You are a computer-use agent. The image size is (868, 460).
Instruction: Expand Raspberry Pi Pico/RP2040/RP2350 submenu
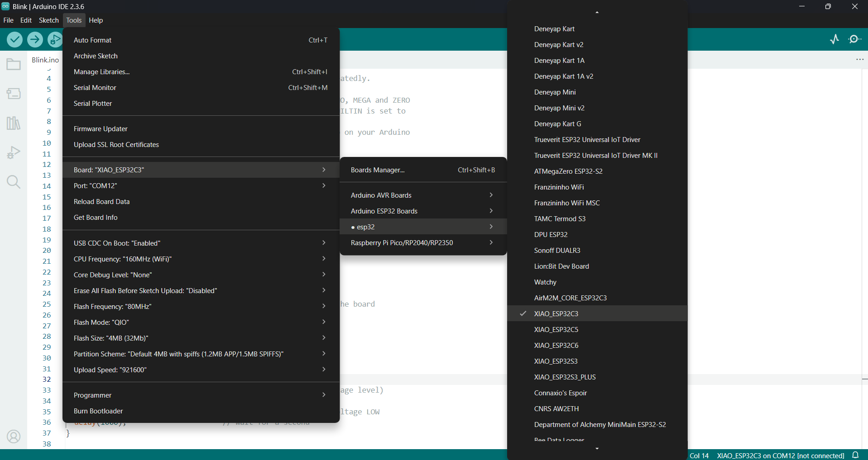(x=423, y=242)
